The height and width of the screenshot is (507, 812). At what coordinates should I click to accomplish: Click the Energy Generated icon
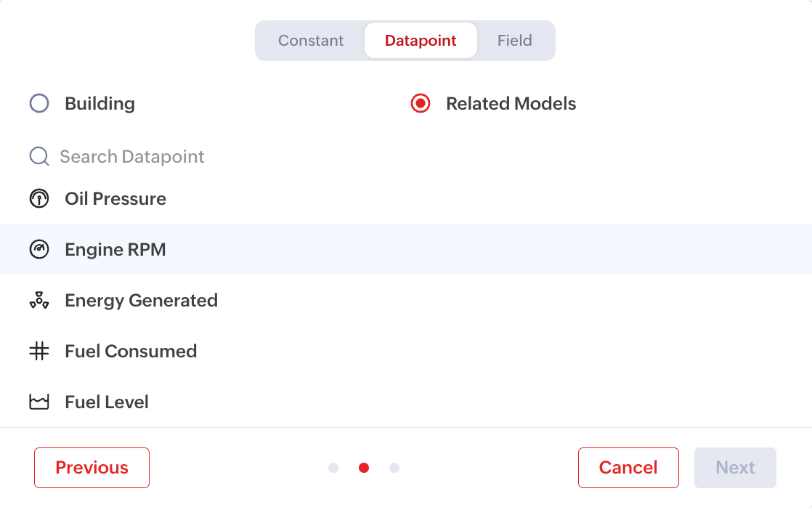(39, 301)
